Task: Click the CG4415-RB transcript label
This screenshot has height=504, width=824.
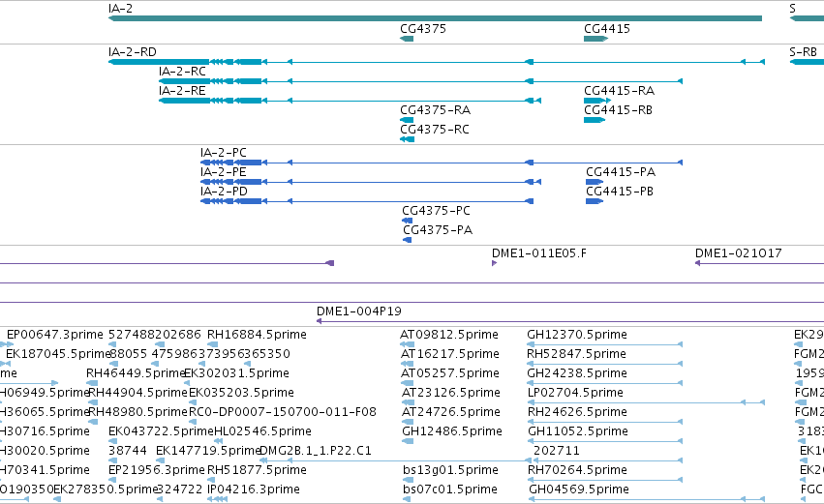Action: click(618, 110)
